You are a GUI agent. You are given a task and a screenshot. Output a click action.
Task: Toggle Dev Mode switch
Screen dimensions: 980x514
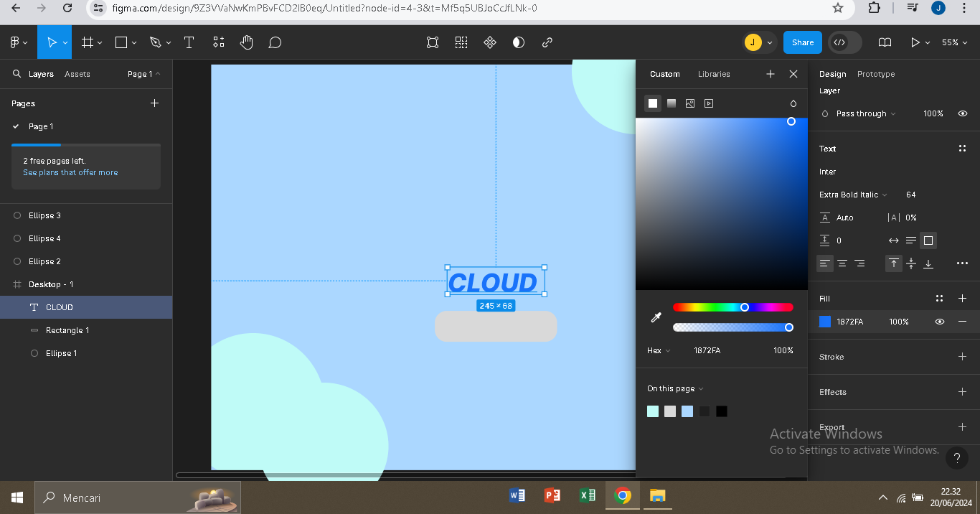(x=844, y=42)
